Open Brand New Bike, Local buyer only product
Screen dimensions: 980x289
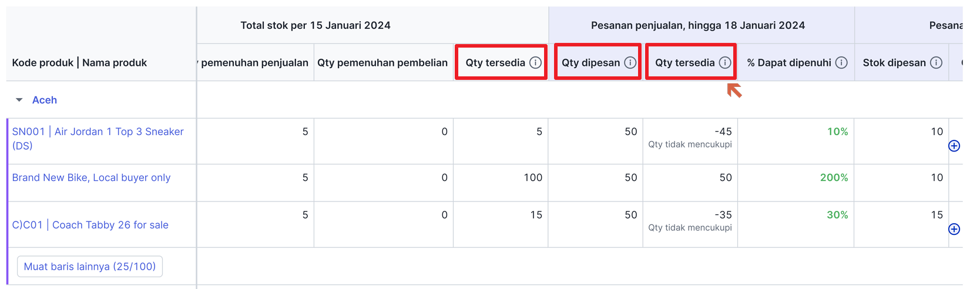(91, 177)
